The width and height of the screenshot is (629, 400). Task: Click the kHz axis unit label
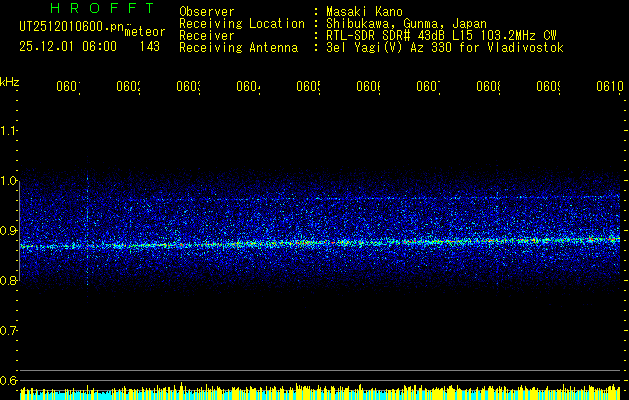(x=10, y=82)
